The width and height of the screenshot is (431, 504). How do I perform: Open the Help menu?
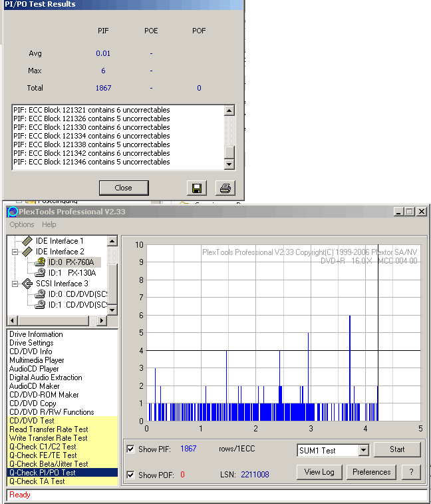point(49,225)
